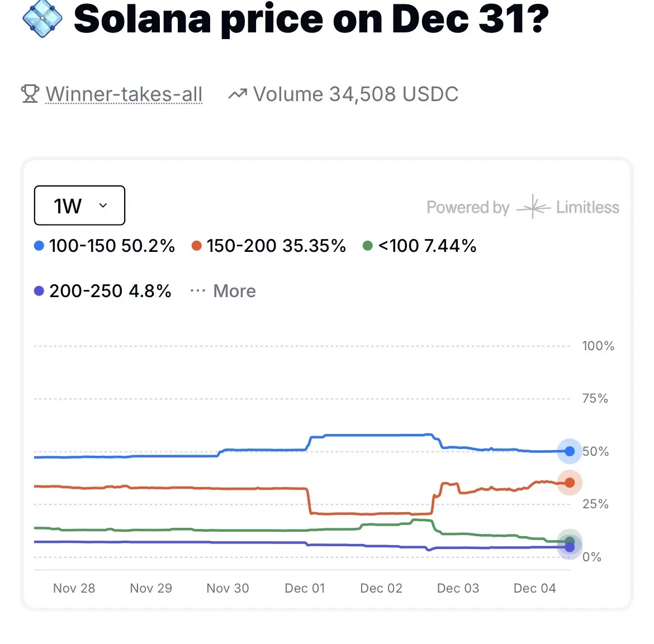Click the Volume 34,508 USDC text
Screen dimensions: 654x644
pos(356,94)
